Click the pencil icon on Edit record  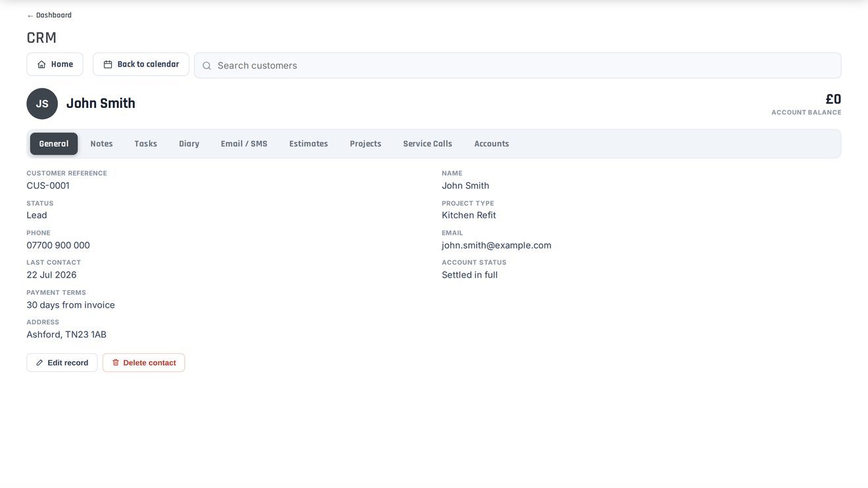(39, 363)
